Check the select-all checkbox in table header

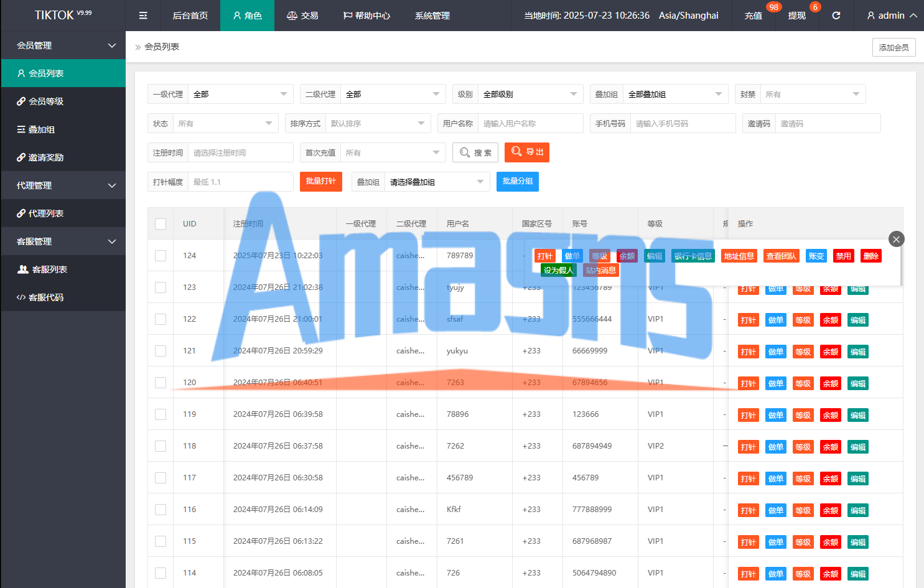161,224
